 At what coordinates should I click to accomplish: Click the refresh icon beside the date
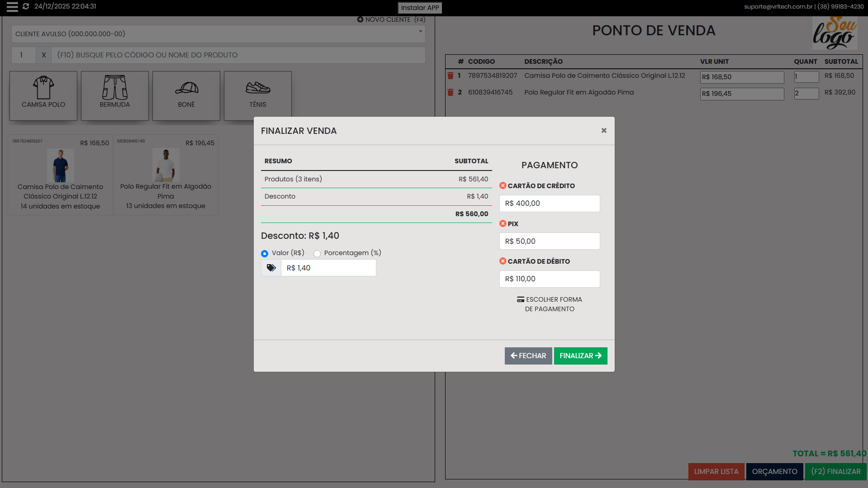coord(26,7)
